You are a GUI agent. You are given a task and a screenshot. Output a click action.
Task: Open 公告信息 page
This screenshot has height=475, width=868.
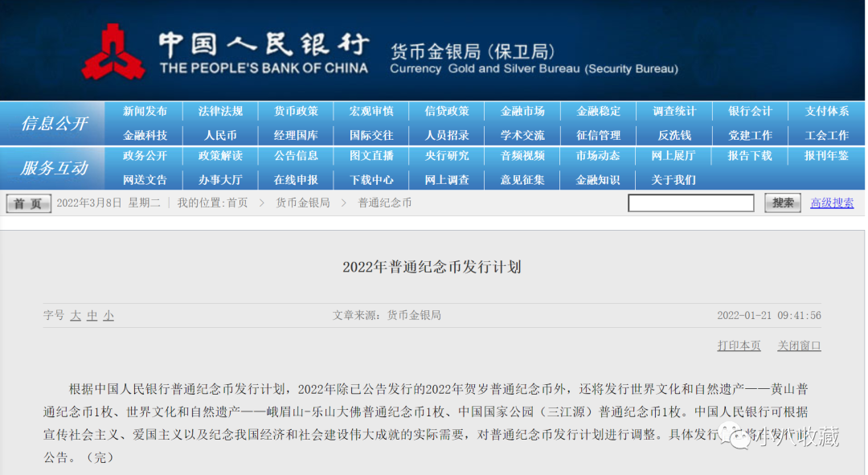[296, 156]
